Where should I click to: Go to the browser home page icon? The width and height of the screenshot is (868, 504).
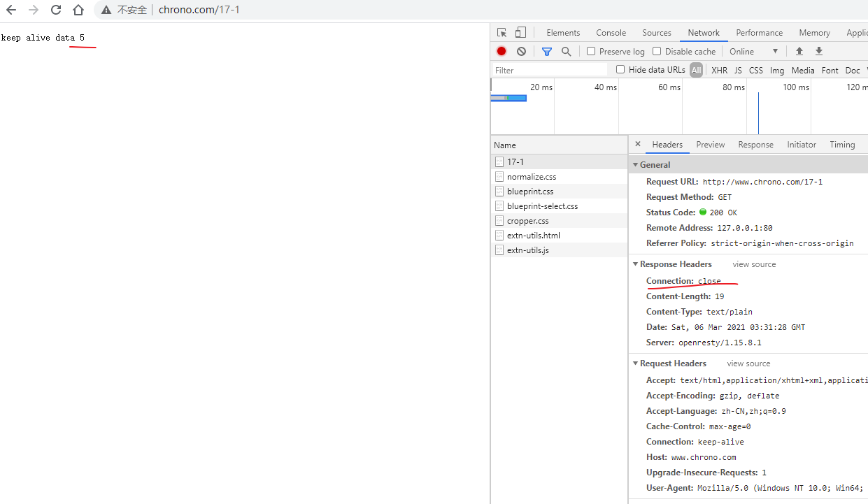[78, 10]
